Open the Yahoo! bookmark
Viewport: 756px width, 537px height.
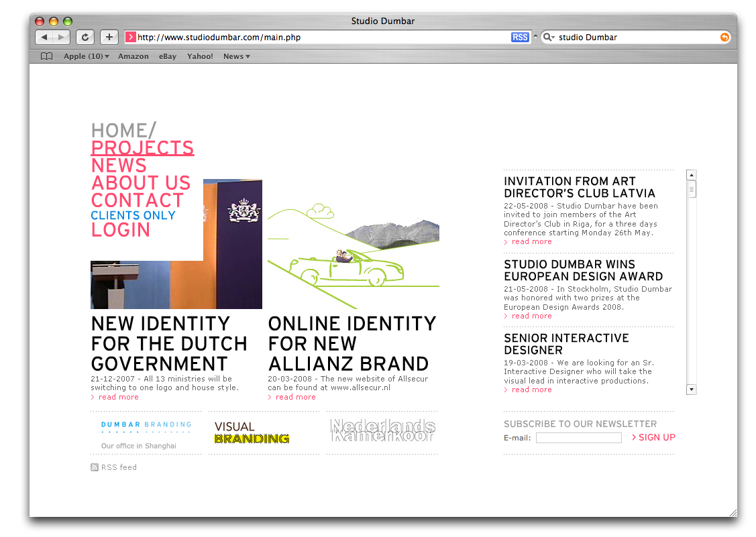[x=200, y=56]
